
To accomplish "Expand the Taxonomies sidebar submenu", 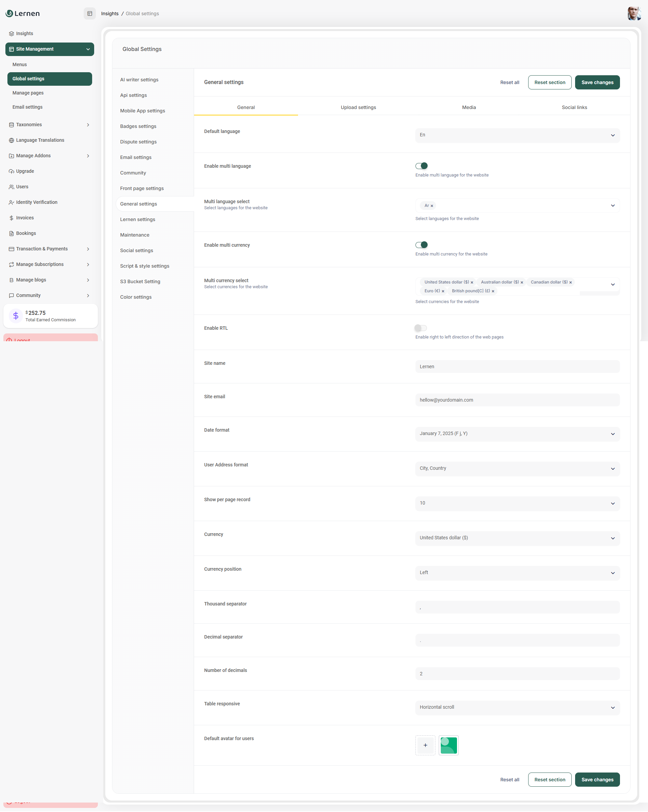I will pos(88,125).
